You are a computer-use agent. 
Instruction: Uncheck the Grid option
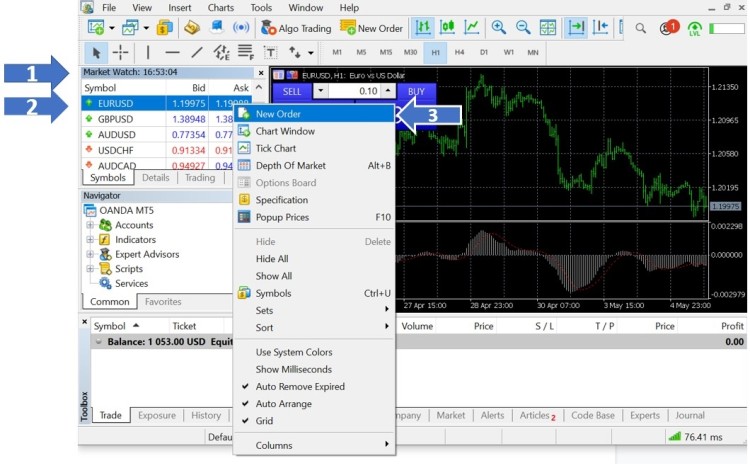click(x=264, y=421)
